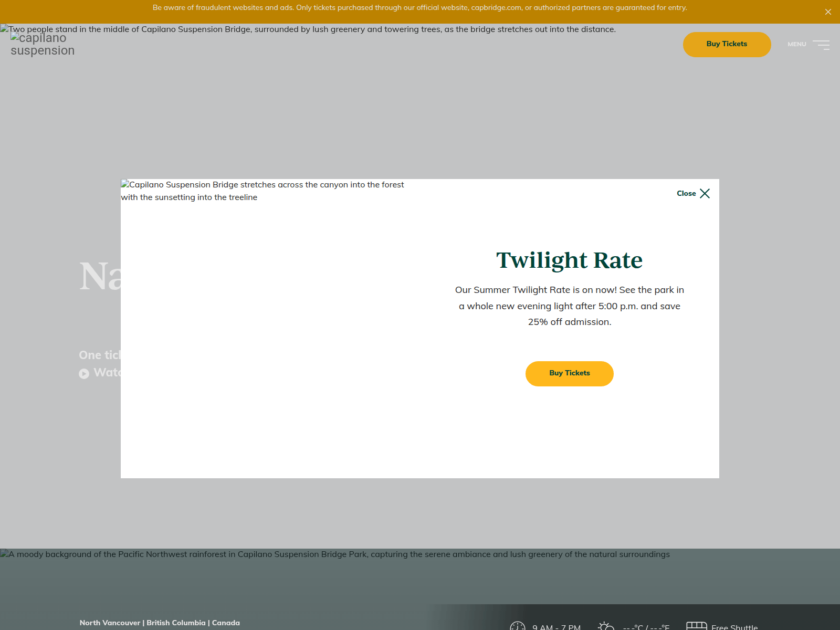The image size is (840, 630).
Task: Close the Twilight Rate popup
Action: 693,193
